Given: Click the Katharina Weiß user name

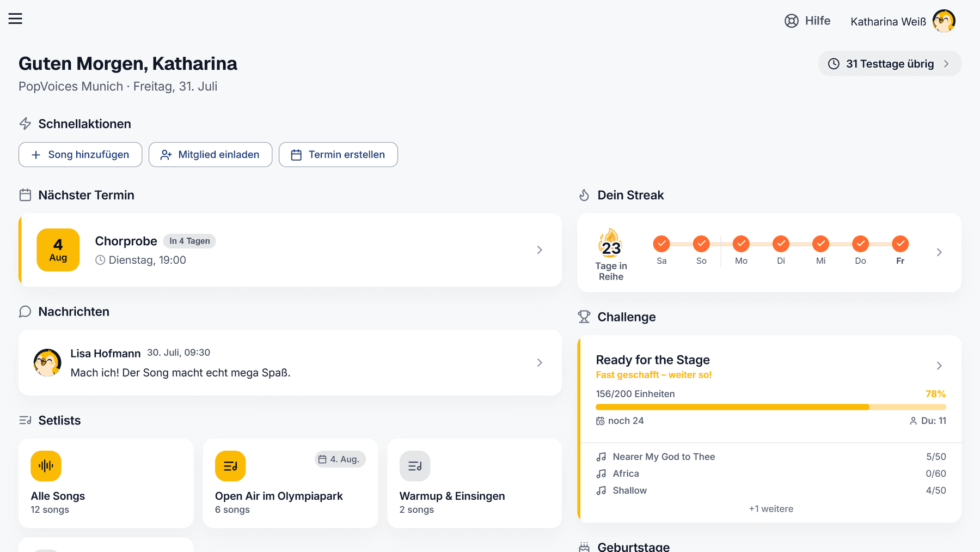Looking at the screenshot, I should pyautogui.click(x=889, y=22).
